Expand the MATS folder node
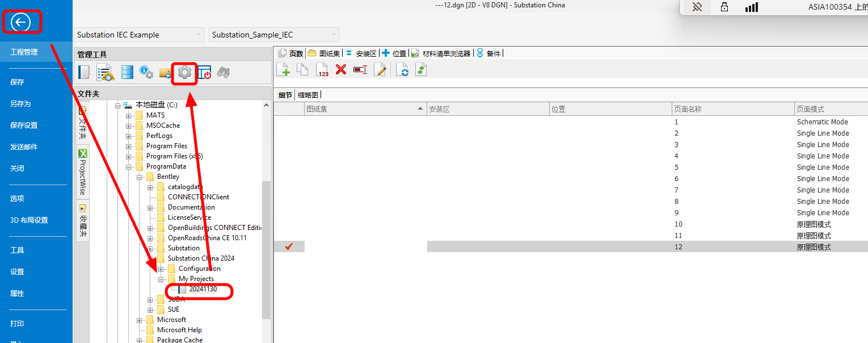Screen dimensions: 868x343 coord(129,115)
